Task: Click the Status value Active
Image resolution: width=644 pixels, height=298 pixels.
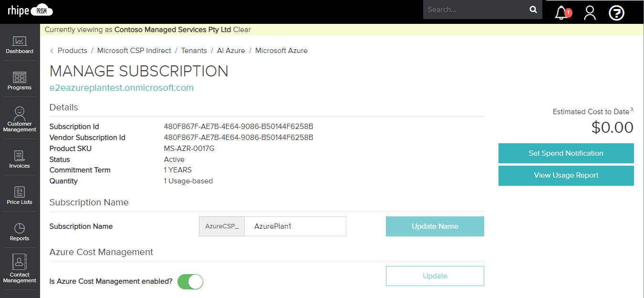Action: [x=174, y=160]
